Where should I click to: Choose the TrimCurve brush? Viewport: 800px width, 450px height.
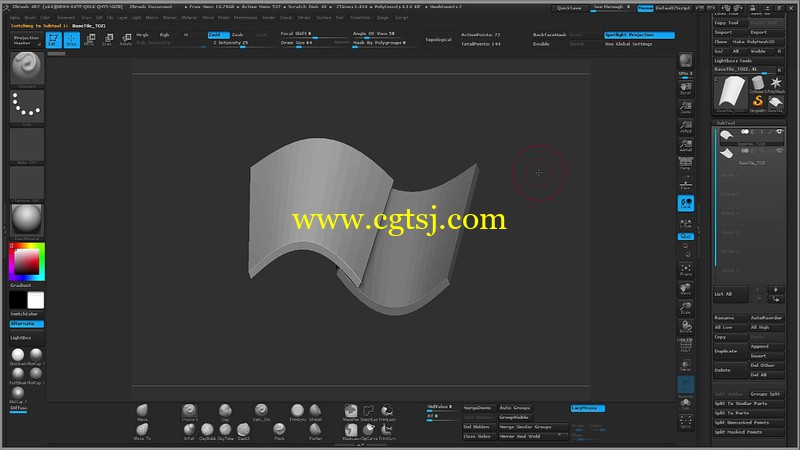(x=387, y=431)
